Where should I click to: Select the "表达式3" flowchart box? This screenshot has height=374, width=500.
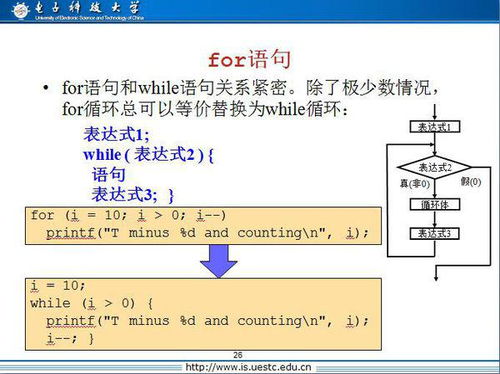tap(435, 233)
